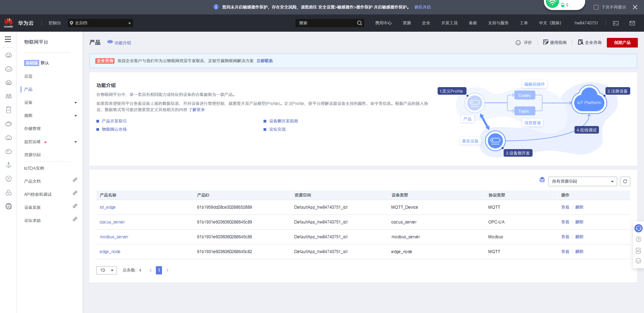Click the blue cube resource space icon
This screenshot has height=313, width=644.
[x=542, y=180]
